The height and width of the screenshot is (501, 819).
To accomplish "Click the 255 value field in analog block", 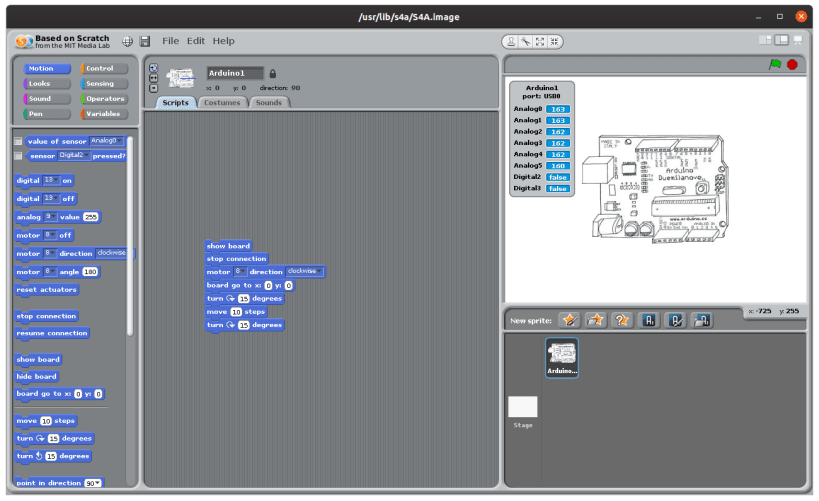I will (91, 217).
